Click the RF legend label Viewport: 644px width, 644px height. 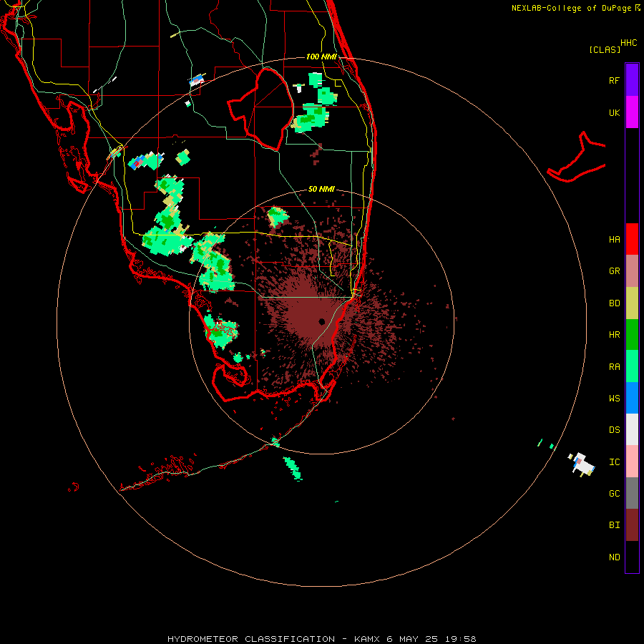pos(614,80)
